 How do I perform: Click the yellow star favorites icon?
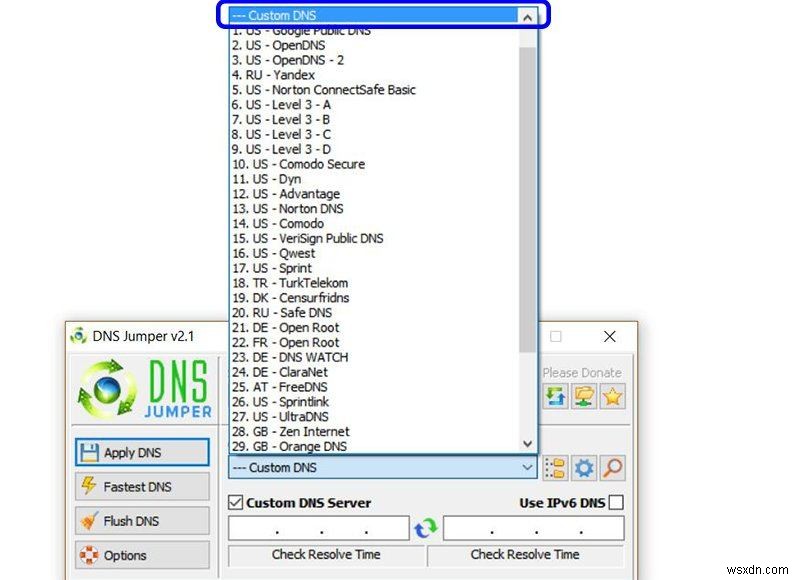click(x=612, y=396)
